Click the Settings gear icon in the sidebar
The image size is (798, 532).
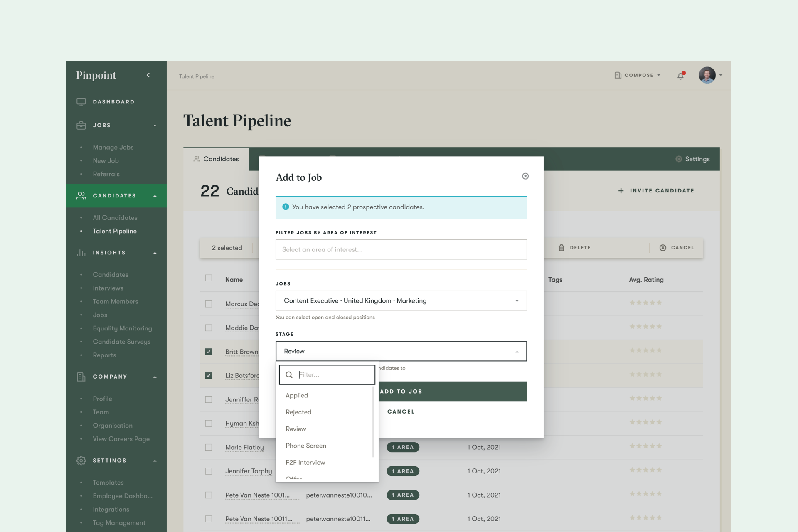coord(81,461)
